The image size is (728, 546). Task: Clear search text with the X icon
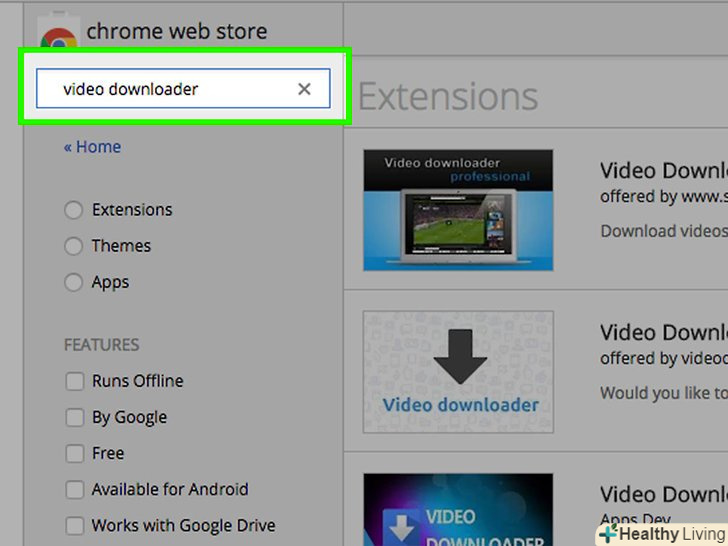(x=304, y=89)
